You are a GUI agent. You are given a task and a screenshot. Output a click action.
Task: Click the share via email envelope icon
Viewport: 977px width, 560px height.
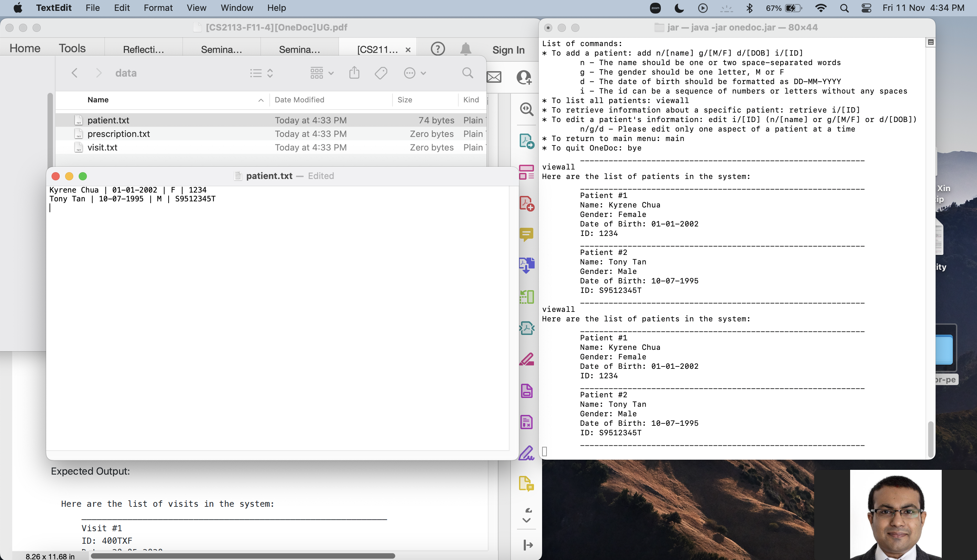(x=494, y=77)
